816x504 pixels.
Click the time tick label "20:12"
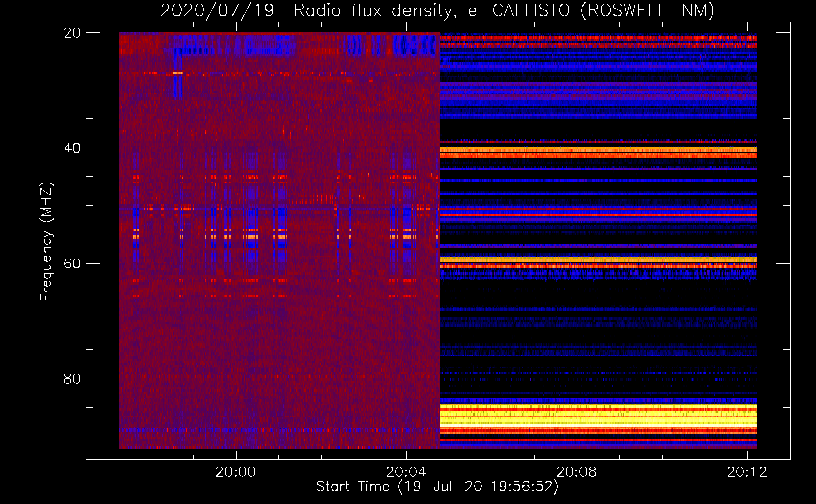(747, 472)
